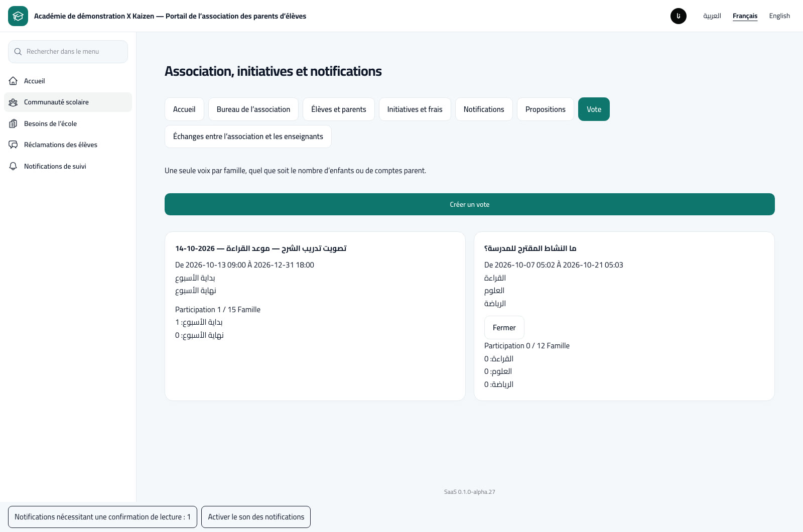Screen dimensions: 803x532
Task: Click the Communauté scolaire people icon
Action: 14,102
